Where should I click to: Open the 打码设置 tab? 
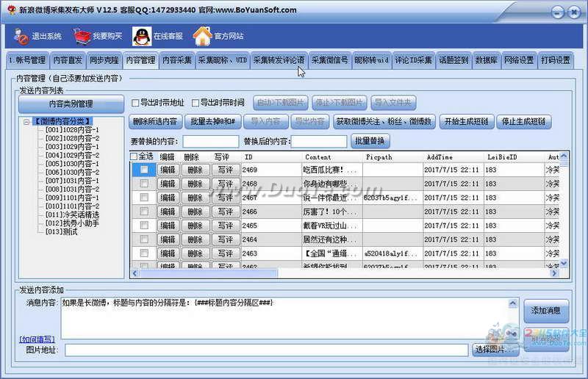click(x=556, y=60)
